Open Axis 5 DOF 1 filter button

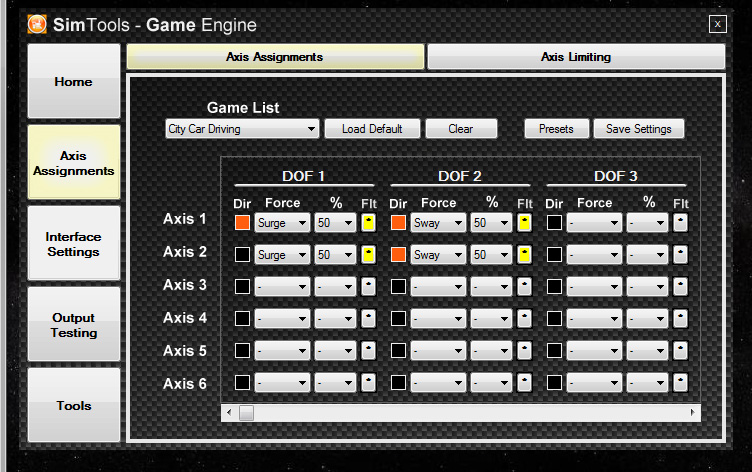[368, 351]
